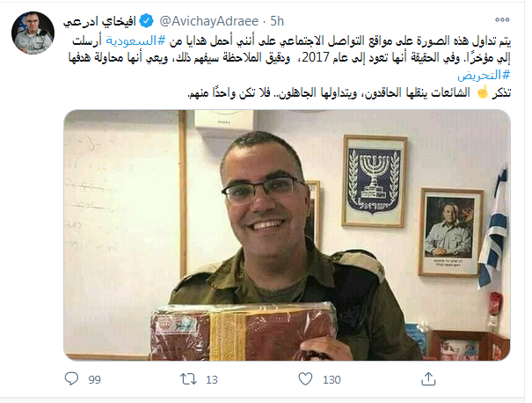Open the #التحريض hashtag
The width and height of the screenshot is (532, 403).
tap(484, 75)
